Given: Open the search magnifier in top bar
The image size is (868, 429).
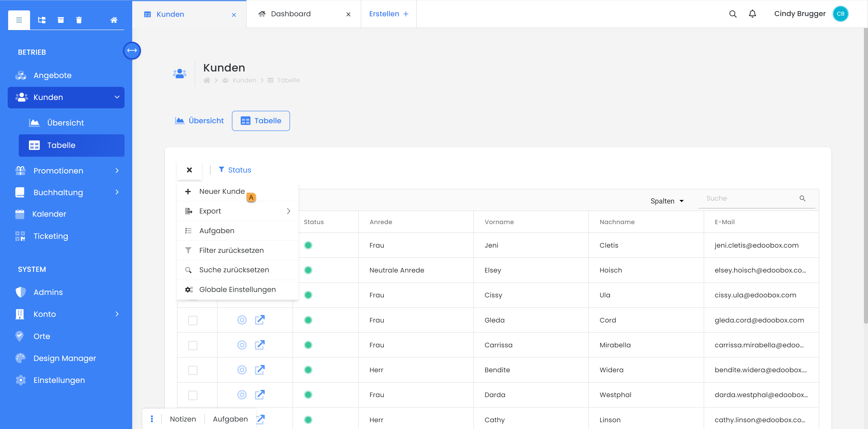Looking at the screenshot, I should (733, 14).
